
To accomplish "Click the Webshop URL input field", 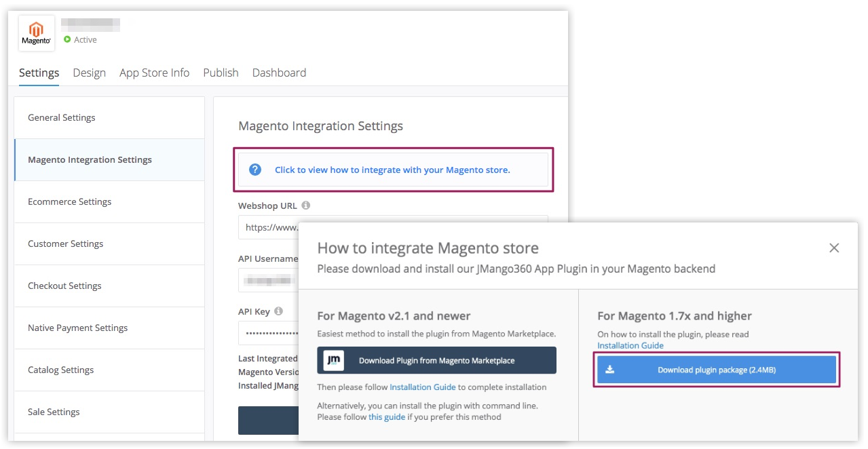I will (x=393, y=227).
